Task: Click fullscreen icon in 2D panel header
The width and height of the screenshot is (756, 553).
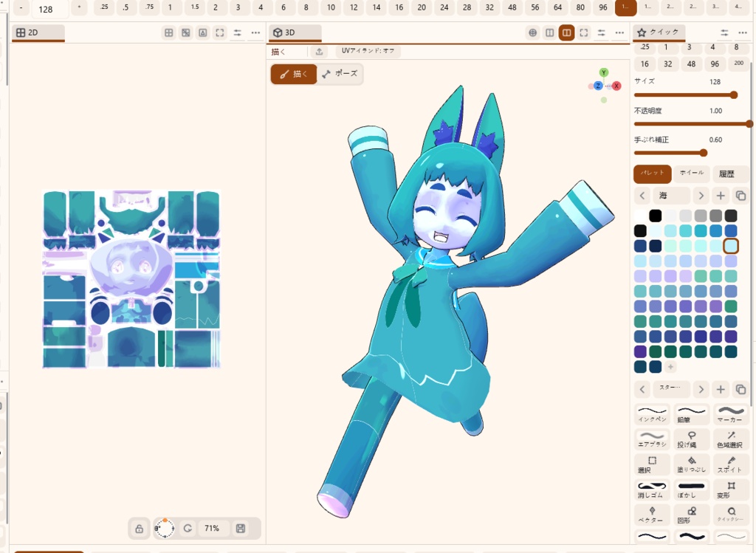Action: [x=220, y=32]
